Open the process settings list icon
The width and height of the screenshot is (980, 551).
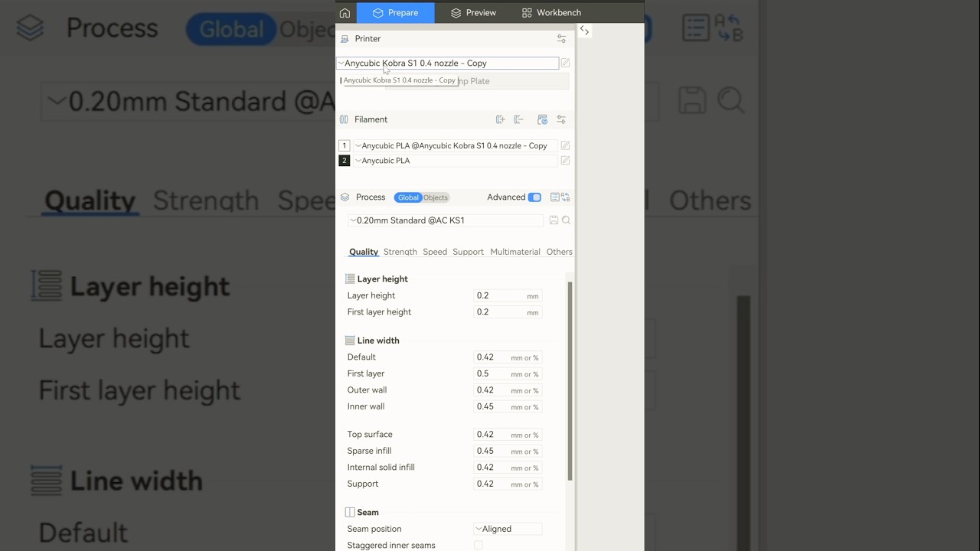(x=555, y=197)
